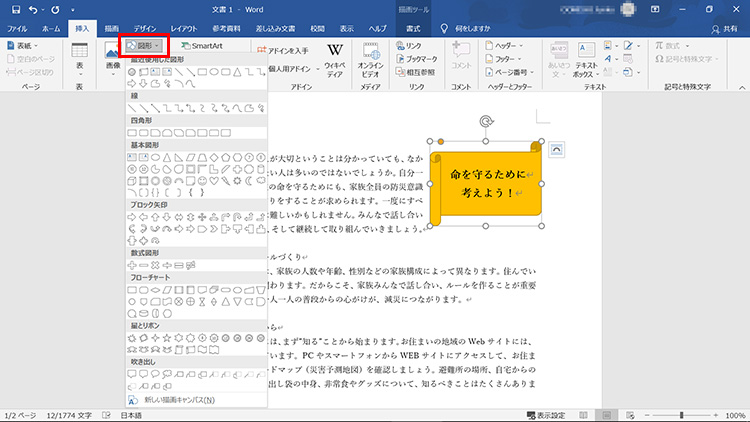The image size is (750, 422).
Task: Adjust the zoom slider in status bar
Action: tap(682, 414)
